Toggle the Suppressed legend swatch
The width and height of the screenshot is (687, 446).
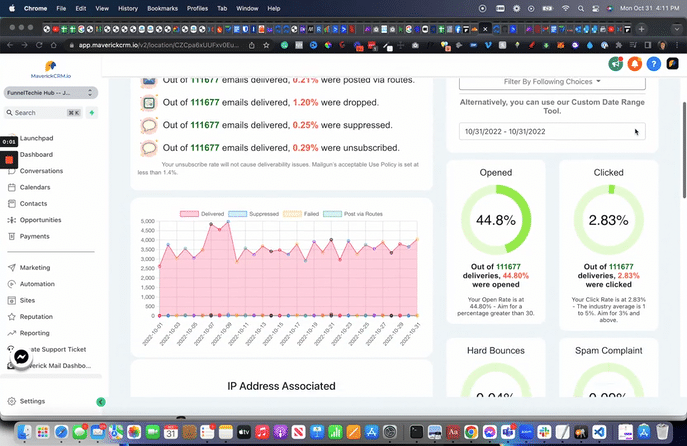coord(237,214)
